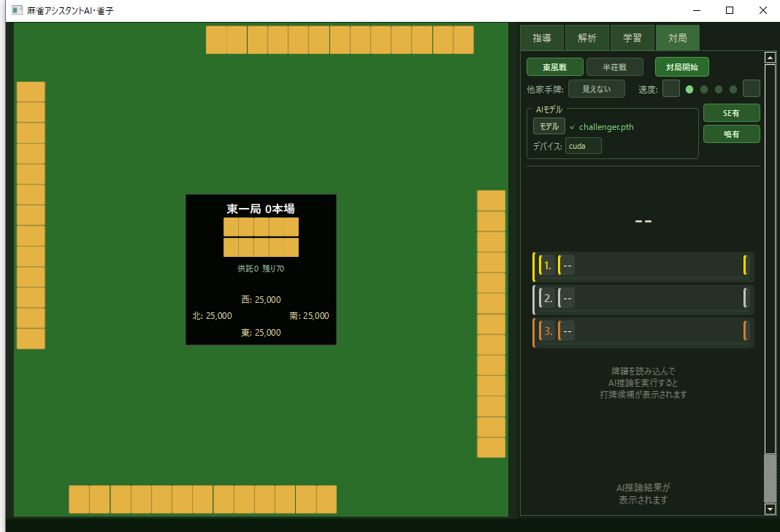Click the app icon in the title bar

(x=17, y=10)
